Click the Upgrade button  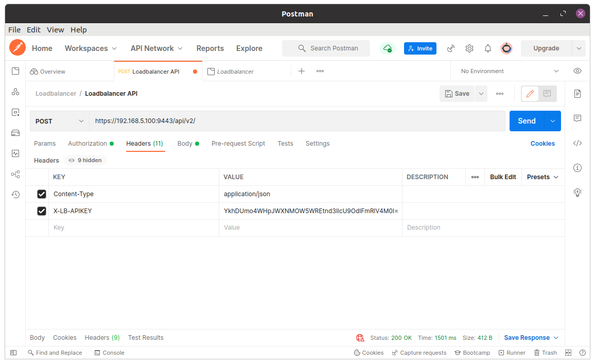[546, 48]
